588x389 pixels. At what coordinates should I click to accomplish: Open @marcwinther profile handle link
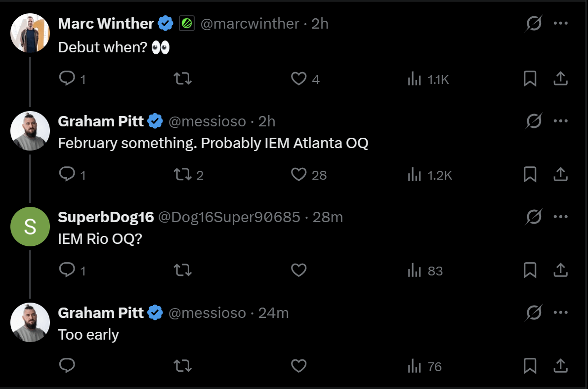[250, 23]
